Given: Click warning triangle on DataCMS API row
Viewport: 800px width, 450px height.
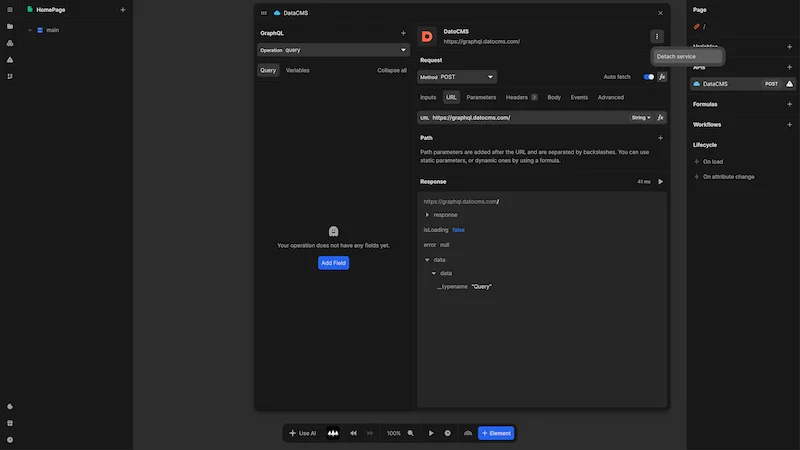Looking at the screenshot, I should pyautogui.click(x=789, y=84).
